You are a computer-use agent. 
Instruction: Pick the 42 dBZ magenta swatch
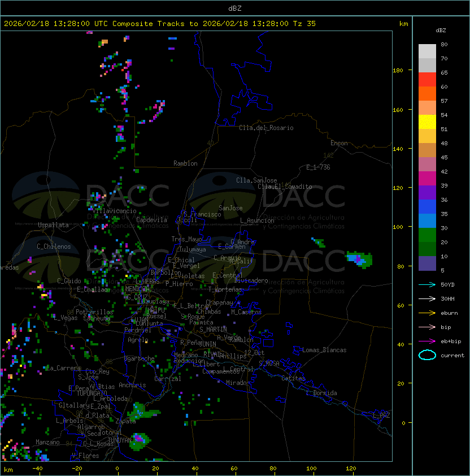pyautogui.click(x=427, y=178)
